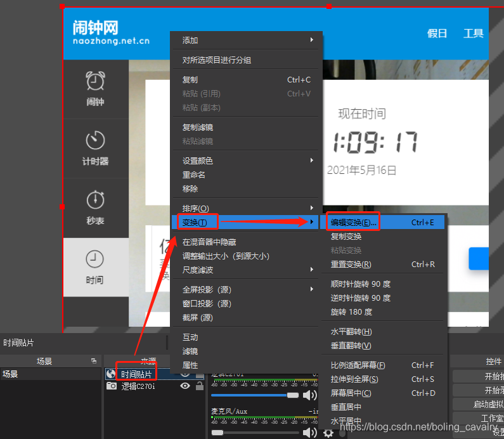Mute the 麦克风/Aux speaker icon

(x=309, y=433)
